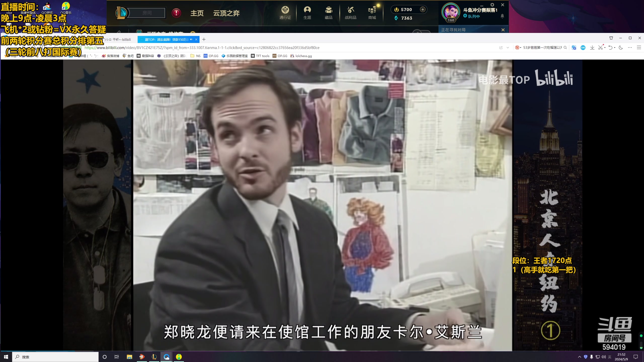Image resolution: width=644 pixels, height=362 pixels.
Task: Click the 53岁爸爸 search box
Action: 542,48
